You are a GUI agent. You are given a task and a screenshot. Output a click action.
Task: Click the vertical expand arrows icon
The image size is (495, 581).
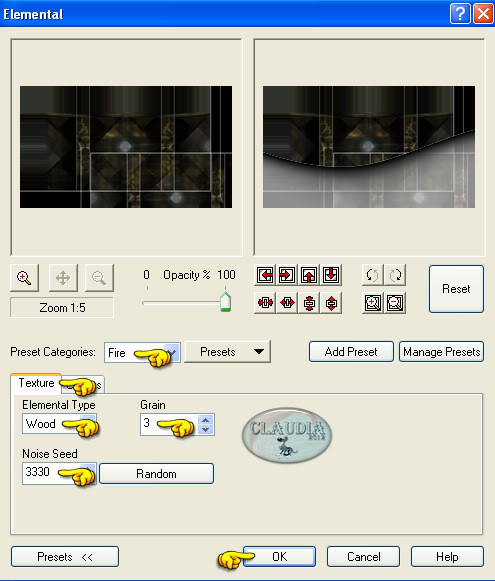(x=331, y=303)
